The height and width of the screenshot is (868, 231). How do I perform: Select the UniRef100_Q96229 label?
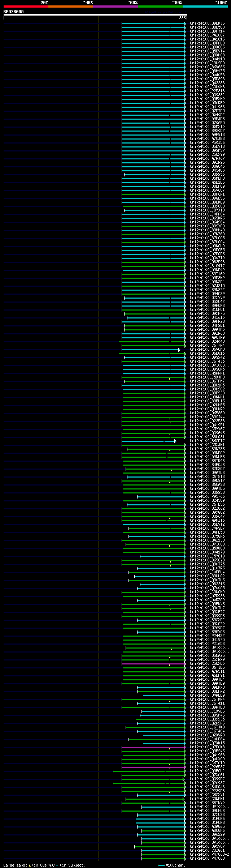tap(207, 834)
